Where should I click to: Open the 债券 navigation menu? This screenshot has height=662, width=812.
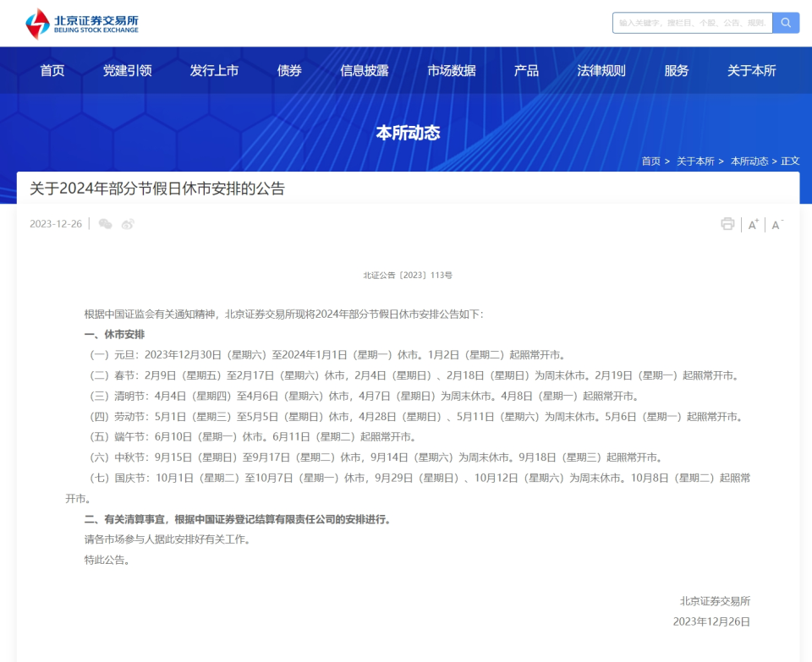coord(289,70)
